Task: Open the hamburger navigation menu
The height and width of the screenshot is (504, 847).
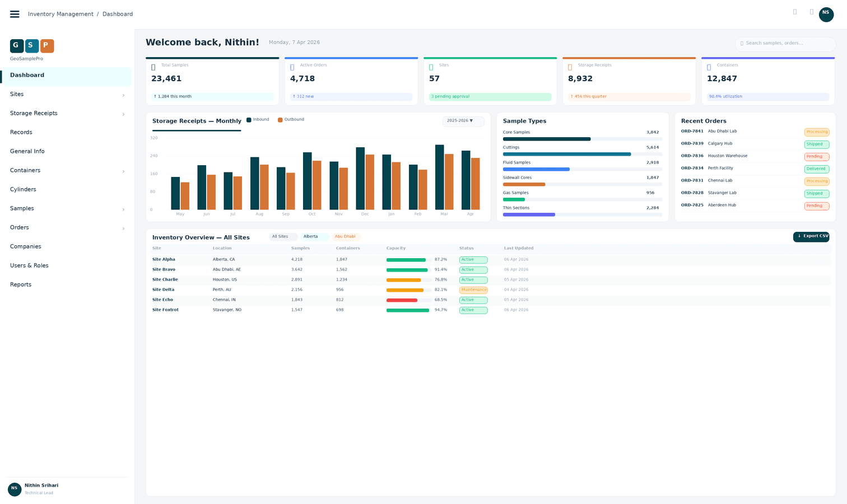Action: click(15, 14)
